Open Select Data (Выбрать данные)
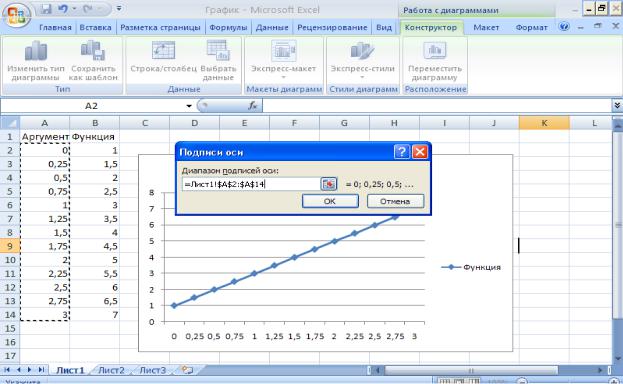Screen dimensions: 623x384 pos(218,60)
